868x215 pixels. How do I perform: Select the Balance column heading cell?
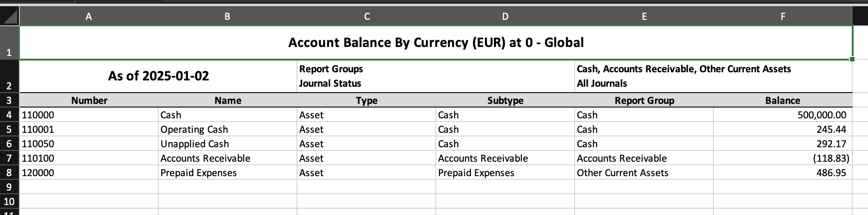(x=783, y=100)
